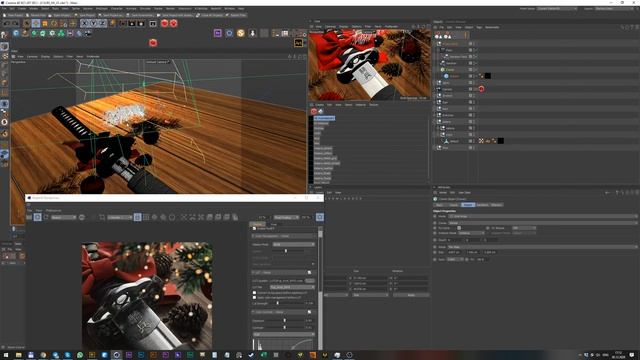Click the red Redshift tag on Camera row
Viewport: 640px width, 360px height.
click(x=481, y=89)
